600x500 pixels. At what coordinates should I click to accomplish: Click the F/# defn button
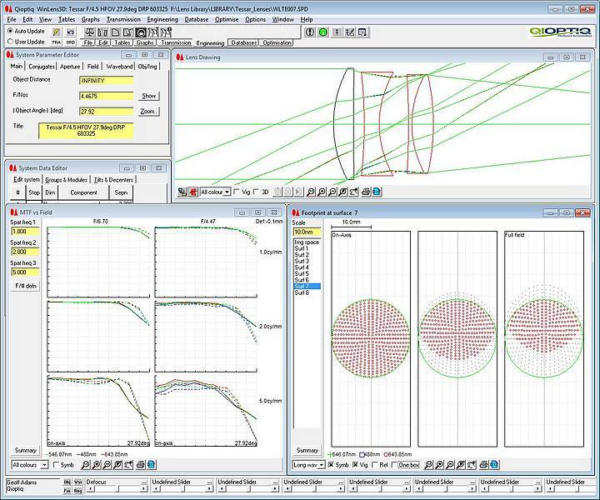pos(25,286)
